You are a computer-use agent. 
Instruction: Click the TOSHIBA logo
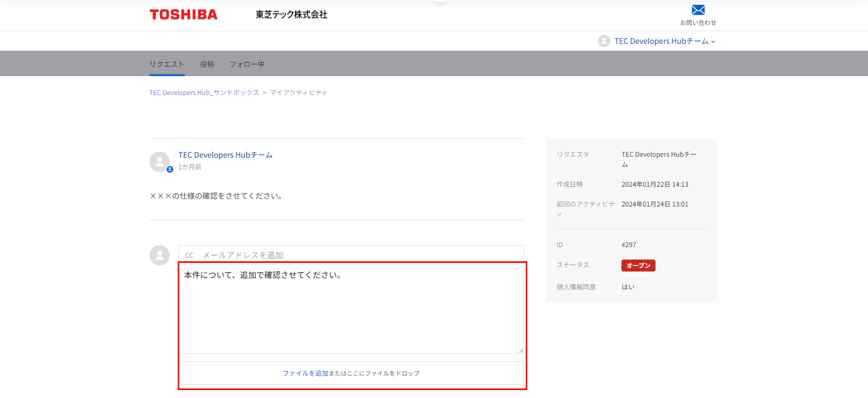coord(184,15)
